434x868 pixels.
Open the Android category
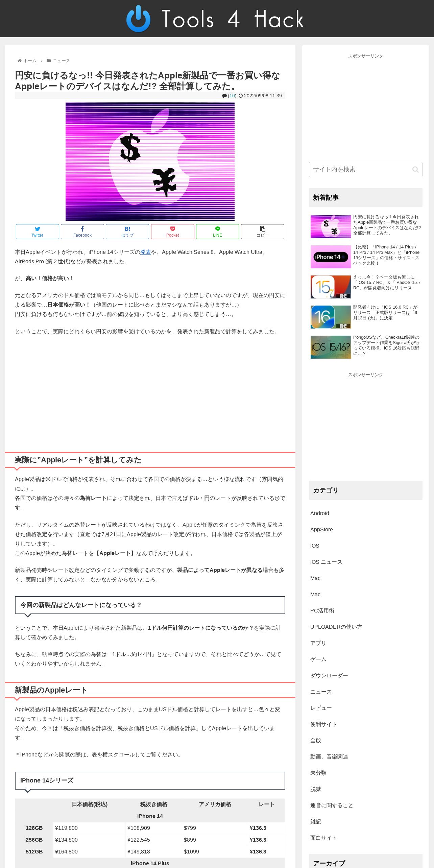pos(320,513)
